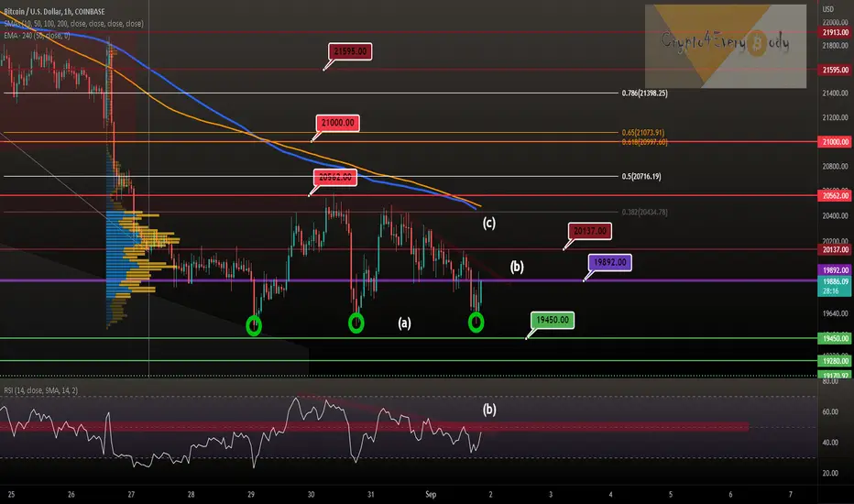Click the 19640.00 price scale tick
The height and width of the screenshot is (504, 854).
pos(835,313)
